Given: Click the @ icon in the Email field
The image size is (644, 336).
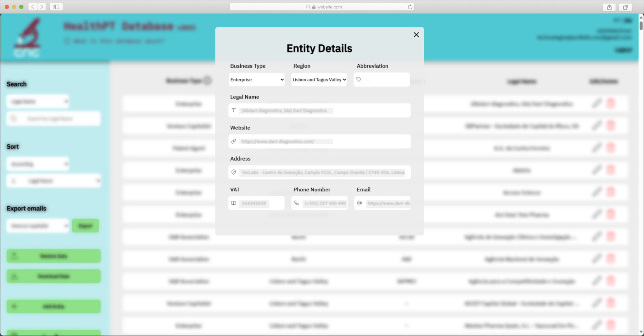Looking at the screenshot, I should pyautogui.click(x=359, y=203).
